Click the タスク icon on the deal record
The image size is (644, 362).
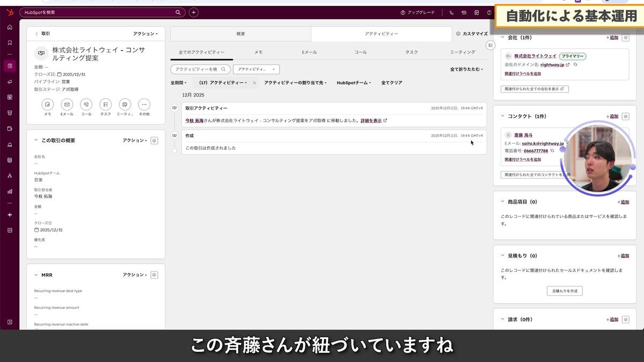point(105,106)
